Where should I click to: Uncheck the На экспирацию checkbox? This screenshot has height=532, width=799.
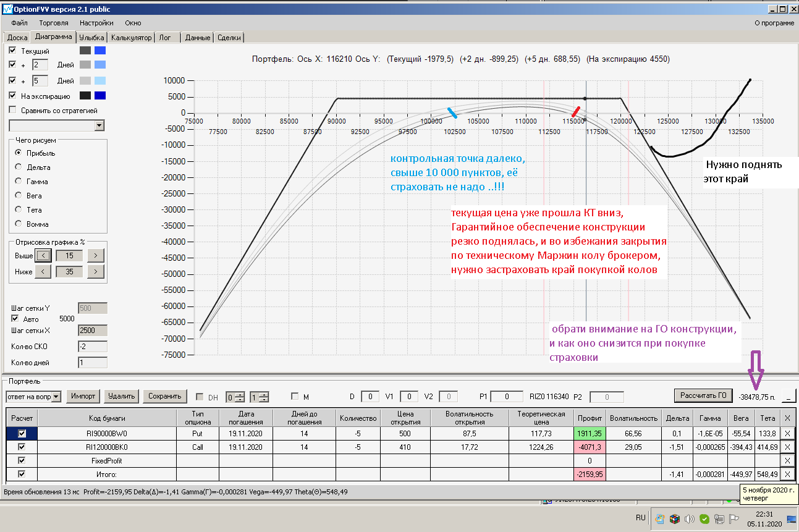pos(13,96)
